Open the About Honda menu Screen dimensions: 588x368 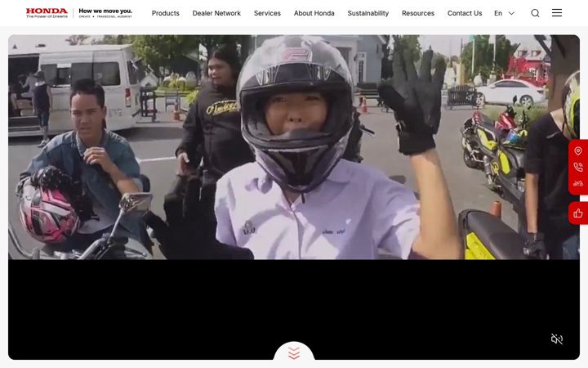click(x=314, y=13)
